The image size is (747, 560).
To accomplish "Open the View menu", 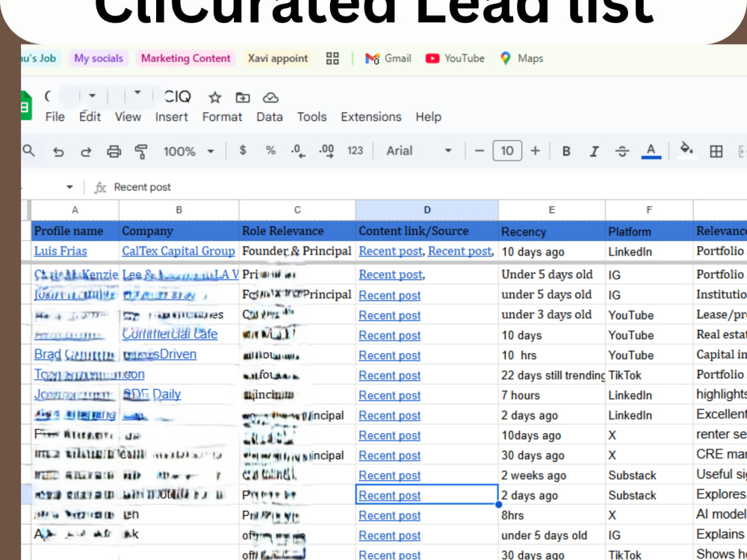I will click(128, 117).
